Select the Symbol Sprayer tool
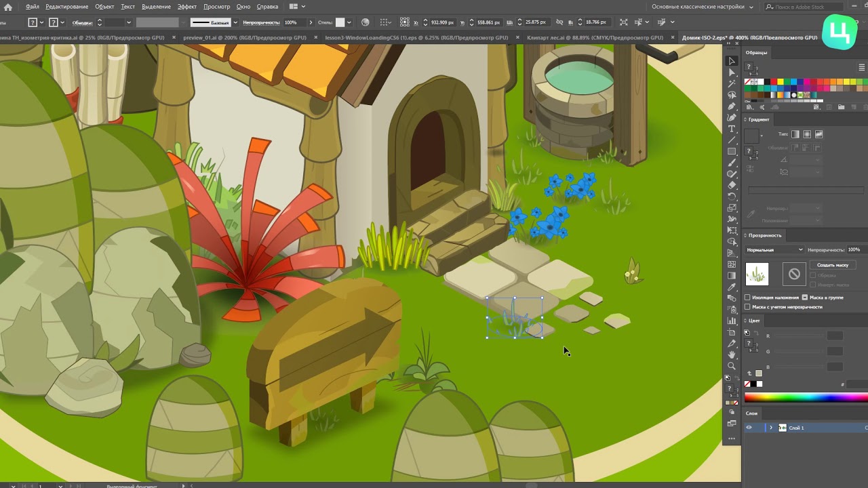 [732, 310]
